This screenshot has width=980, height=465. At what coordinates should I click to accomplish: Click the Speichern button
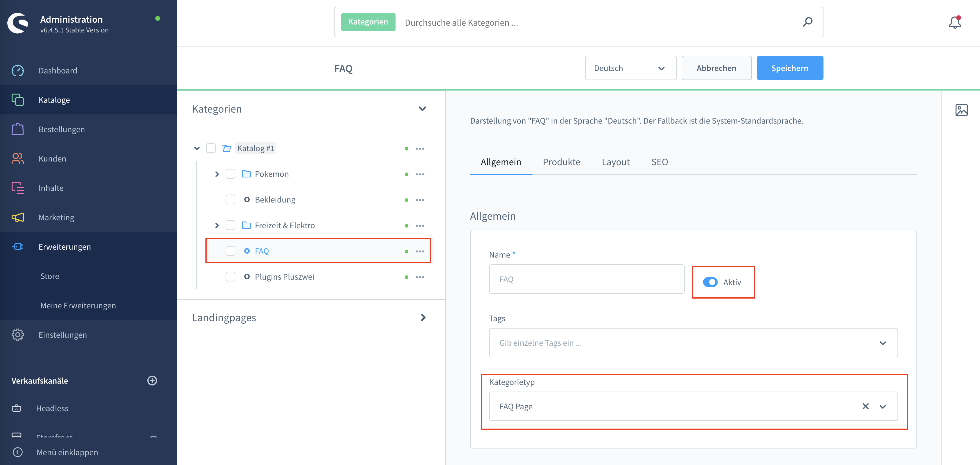789,68
